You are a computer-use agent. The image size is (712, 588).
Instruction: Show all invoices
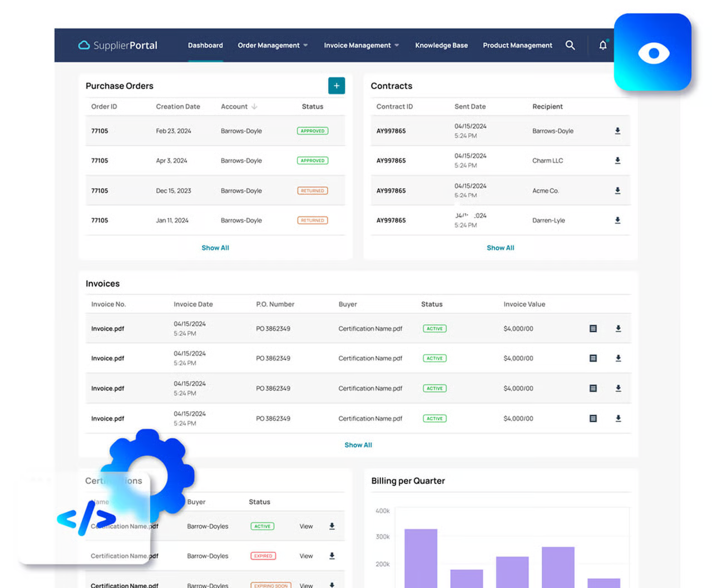[x=358, y=445]
